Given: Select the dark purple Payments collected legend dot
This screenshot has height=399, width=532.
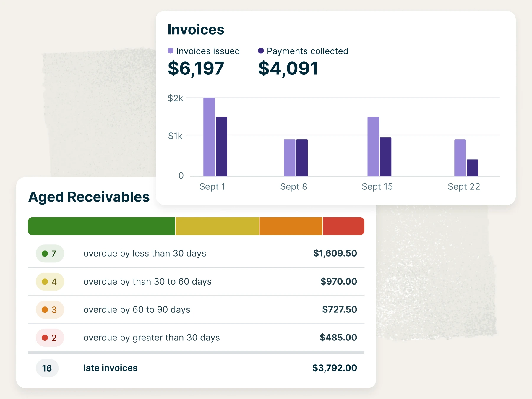Looking at the screenshot, I should click(261, 51).
